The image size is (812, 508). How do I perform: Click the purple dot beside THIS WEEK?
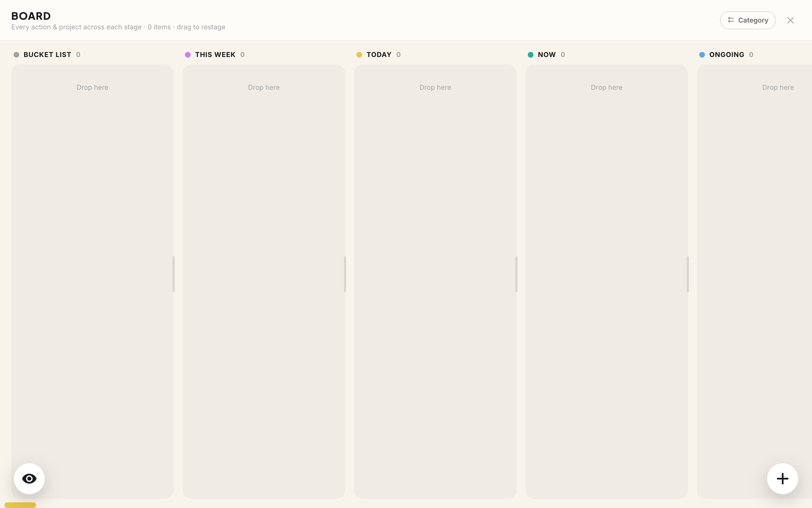[188, 55]
